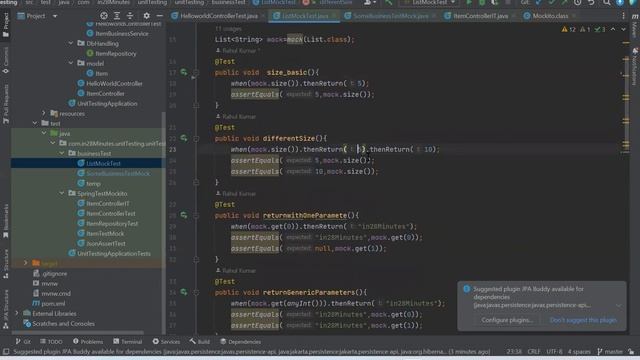The height and width of the screenshot is (360, 640).
Task: Run returnwithOneParamete test from gutter
Action: 184,215
